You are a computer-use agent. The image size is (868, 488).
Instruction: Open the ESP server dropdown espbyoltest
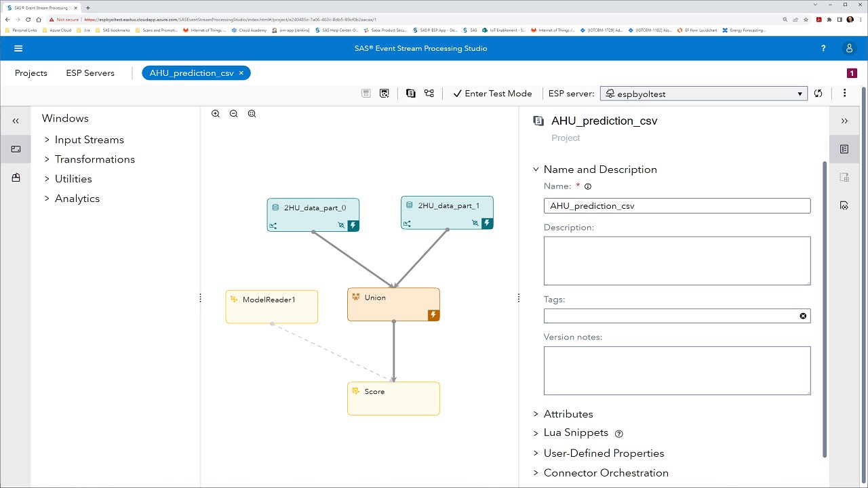point(703,94)
